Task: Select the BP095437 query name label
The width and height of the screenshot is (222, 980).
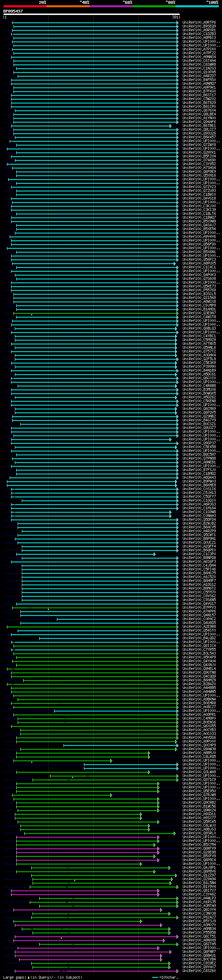Action: click(x=13, y=11)
